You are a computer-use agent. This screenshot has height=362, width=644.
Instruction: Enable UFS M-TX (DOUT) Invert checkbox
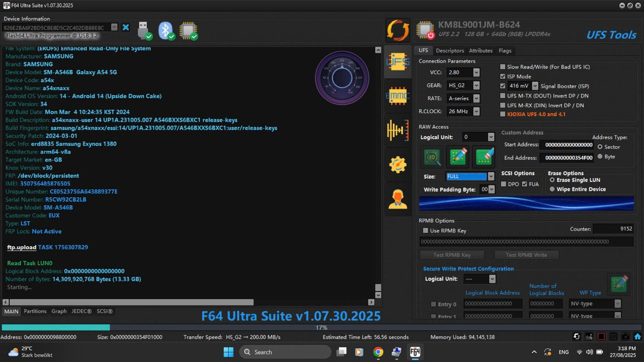pos(503,96)
